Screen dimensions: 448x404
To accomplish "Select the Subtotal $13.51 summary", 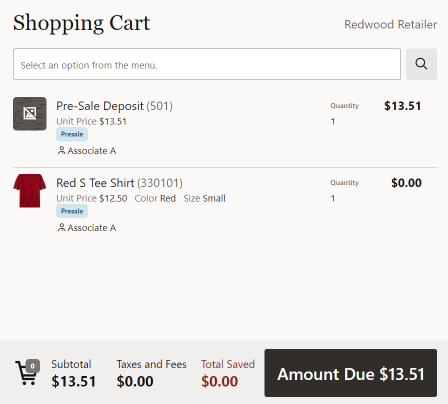I will 73,373.
